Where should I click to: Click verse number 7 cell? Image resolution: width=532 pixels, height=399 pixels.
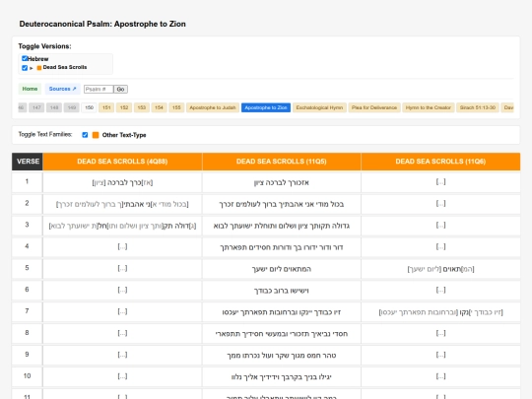point(28,311)
